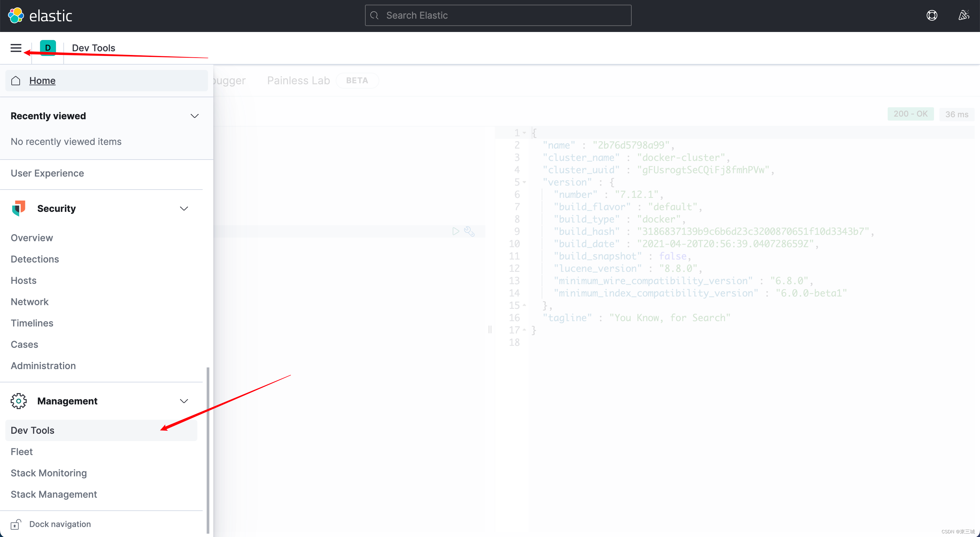The height and width of the screenshot is (537, 980).
Task: Collapse the Management section chevron
Action: click(184, 401)
